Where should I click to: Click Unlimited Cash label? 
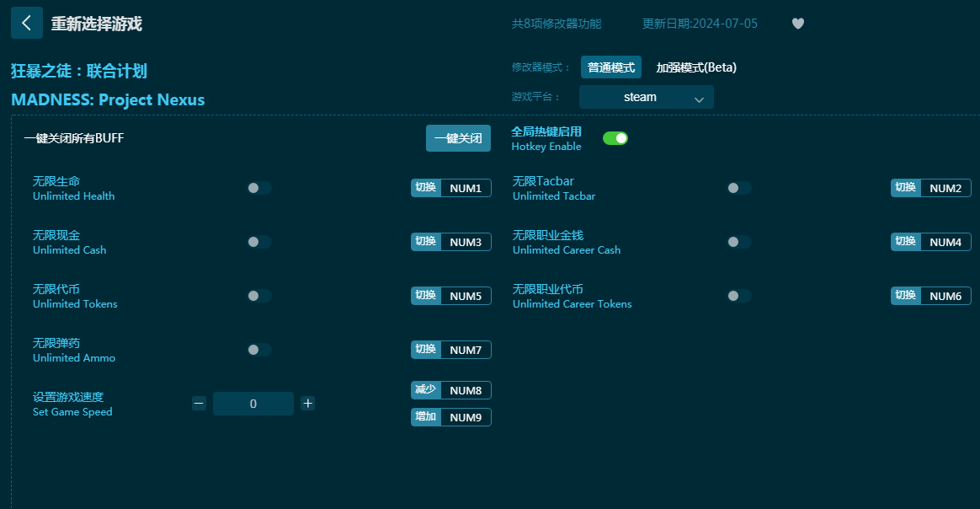[69, 249]
